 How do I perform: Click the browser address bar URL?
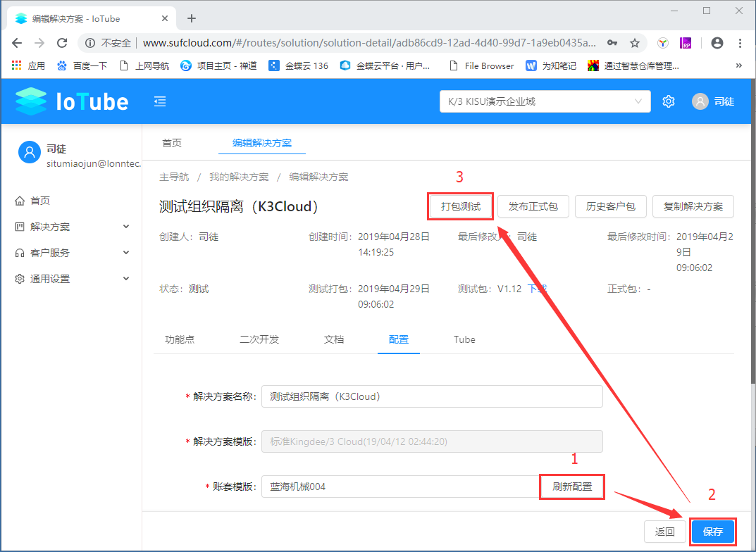(x=369, y=43)
